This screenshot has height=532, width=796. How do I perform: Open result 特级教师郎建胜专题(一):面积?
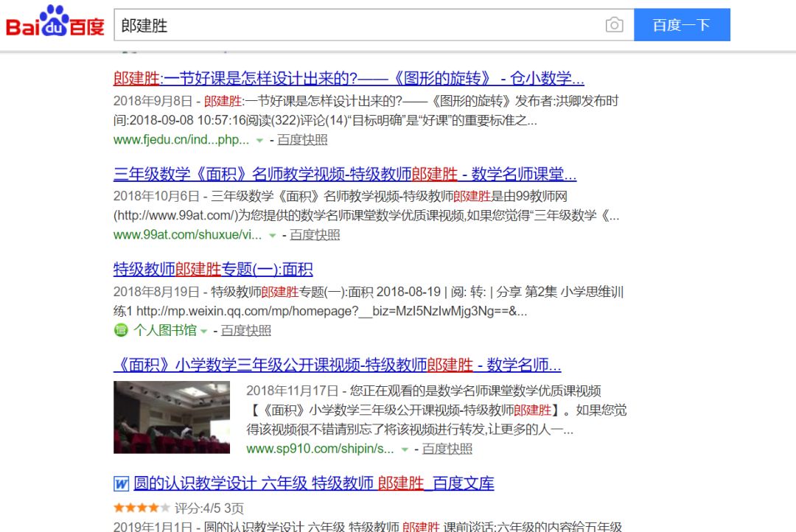click(x=213, y=269)
